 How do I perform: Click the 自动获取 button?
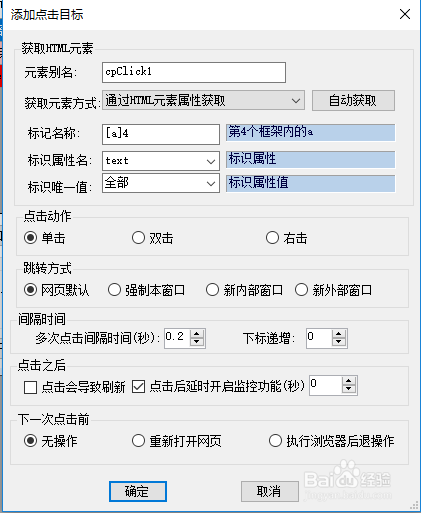(x=353, y=100)
